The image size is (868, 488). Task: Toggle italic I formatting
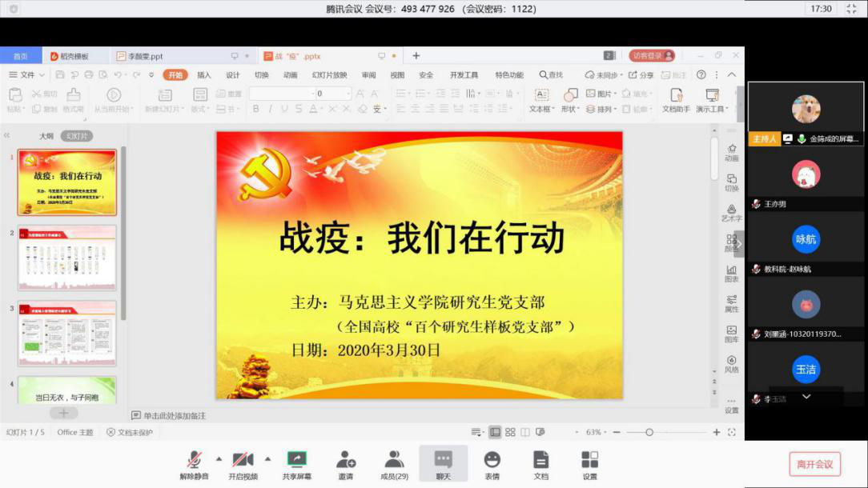point(270,109)
